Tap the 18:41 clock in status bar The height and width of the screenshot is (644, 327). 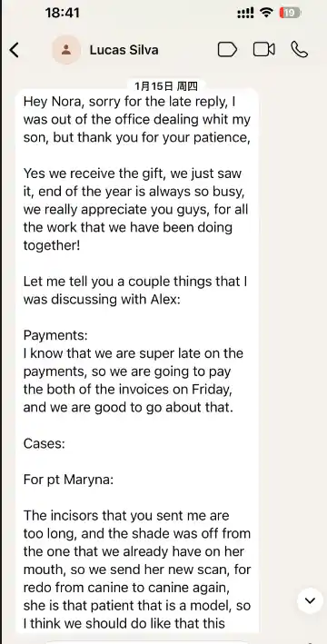63,13
